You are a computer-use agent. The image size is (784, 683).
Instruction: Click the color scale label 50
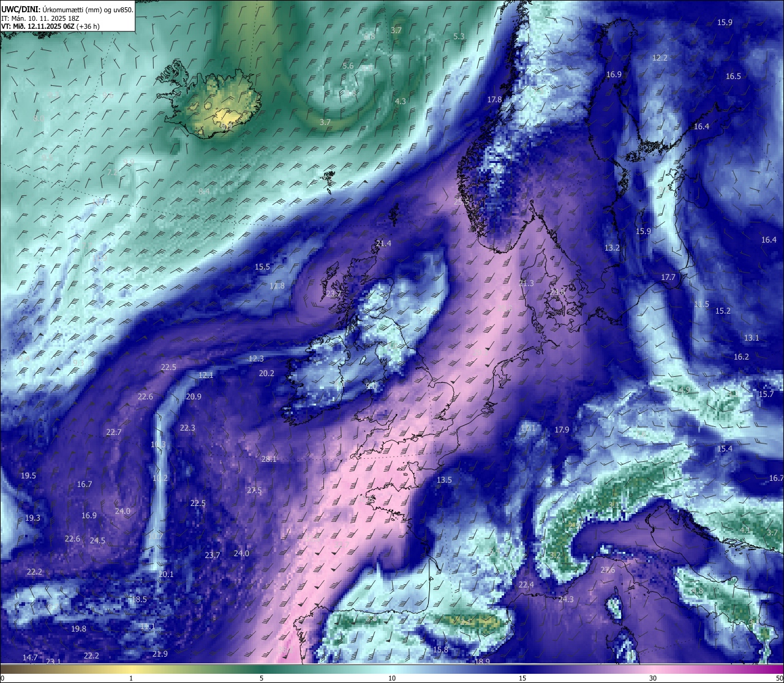tap(779, 677)
